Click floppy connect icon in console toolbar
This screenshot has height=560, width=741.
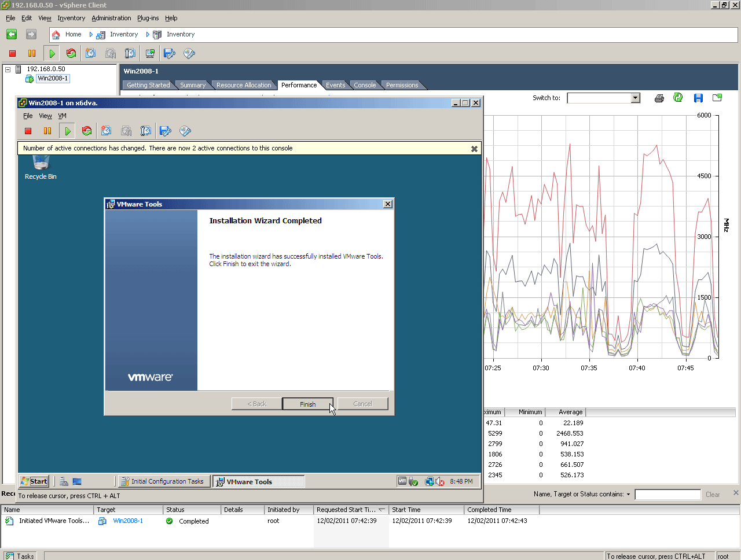tap(166, 131)
